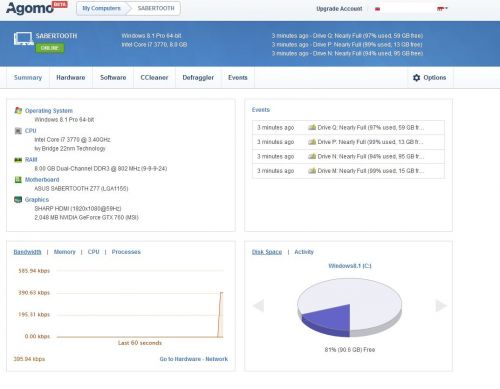Screen dimensions: 500x389
Task: Click the Drive P Nearly Full event row
Action: tap(348, 142)
